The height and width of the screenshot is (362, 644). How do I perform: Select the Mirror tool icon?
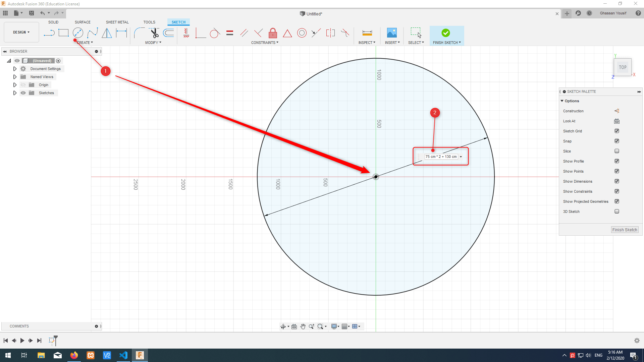click(107, 33)
